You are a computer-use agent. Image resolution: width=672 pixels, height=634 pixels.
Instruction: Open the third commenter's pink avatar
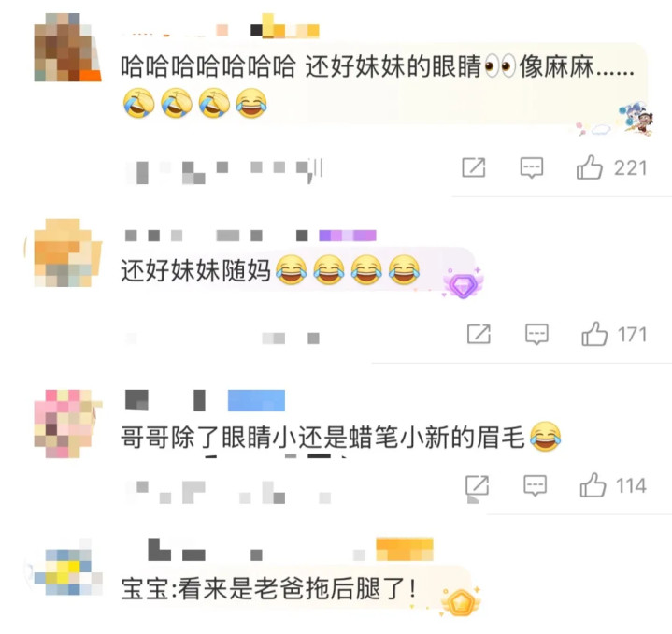click(67, 424)
